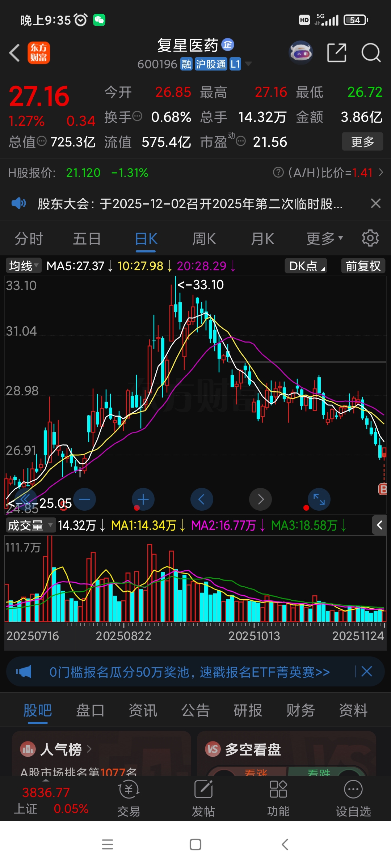Expand stock switcher arrow beside L1
The width and height of the screenshot is (391, 868).
pos(248,64)
